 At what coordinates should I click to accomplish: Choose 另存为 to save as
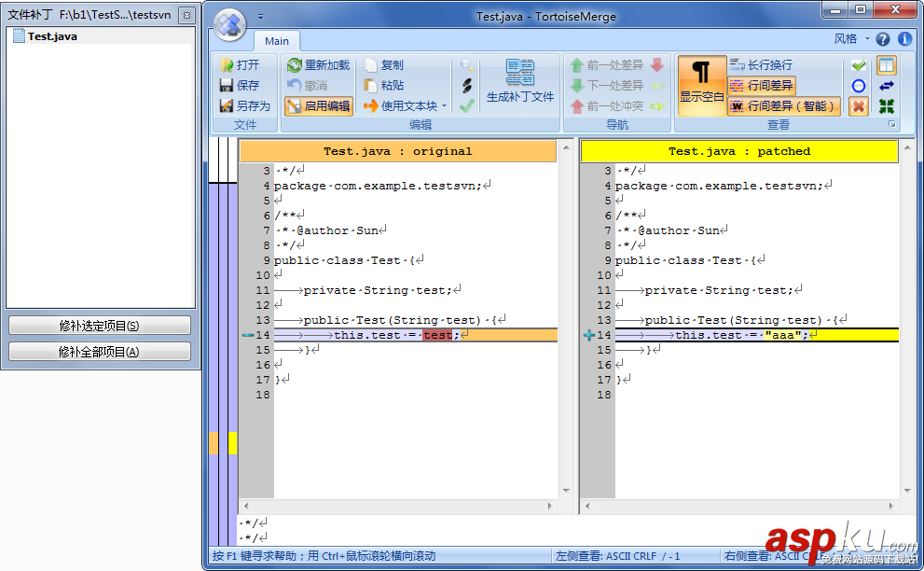(x=244, y=106)
